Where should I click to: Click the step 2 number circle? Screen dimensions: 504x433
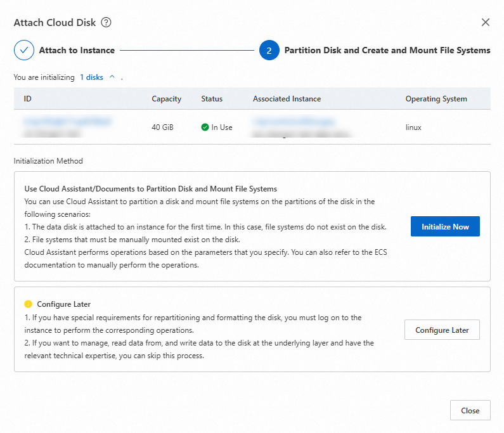(269, 50)
